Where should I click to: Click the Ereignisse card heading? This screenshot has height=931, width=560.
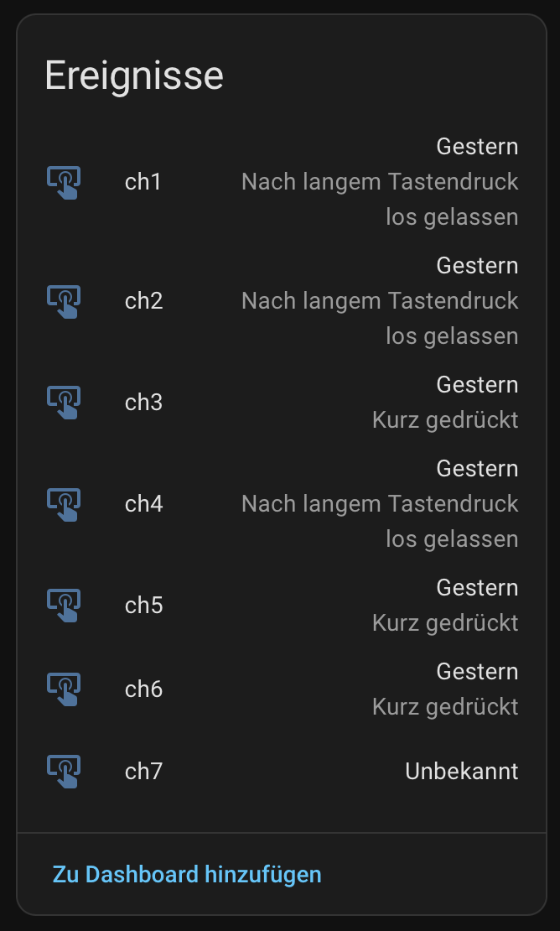(134, 75)
